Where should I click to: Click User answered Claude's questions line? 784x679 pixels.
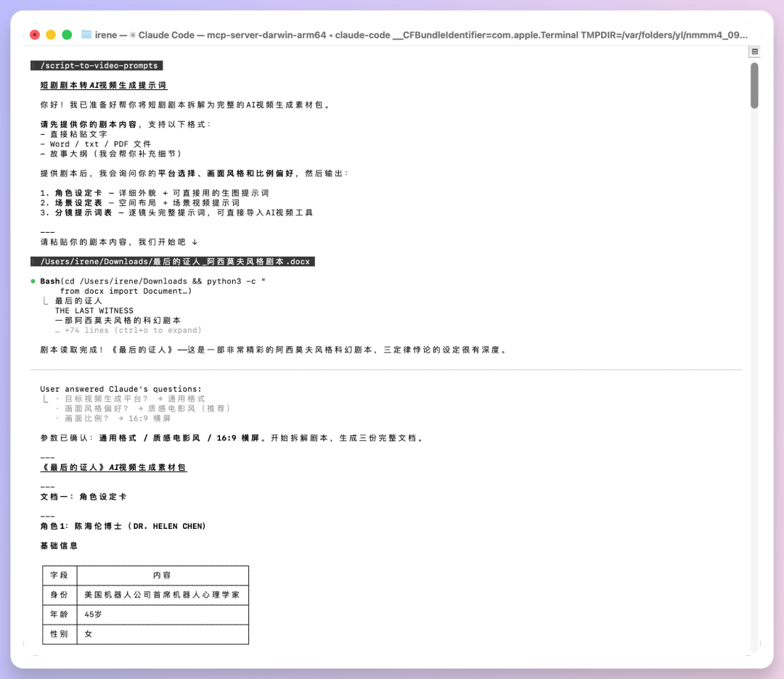(121, 390)
